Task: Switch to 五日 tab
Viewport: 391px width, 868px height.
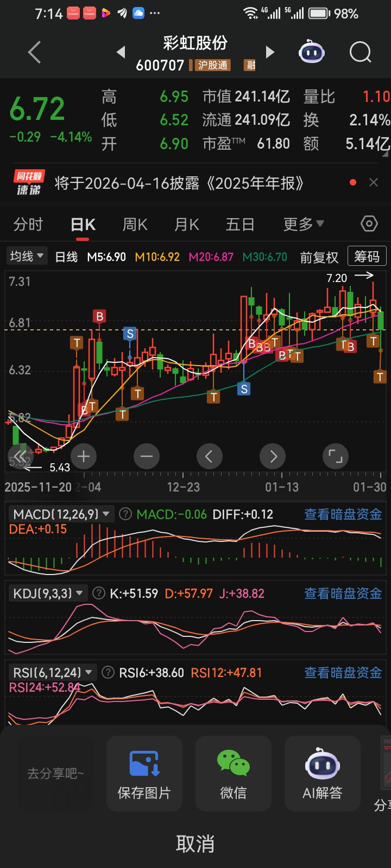Action: click(240, 224)
